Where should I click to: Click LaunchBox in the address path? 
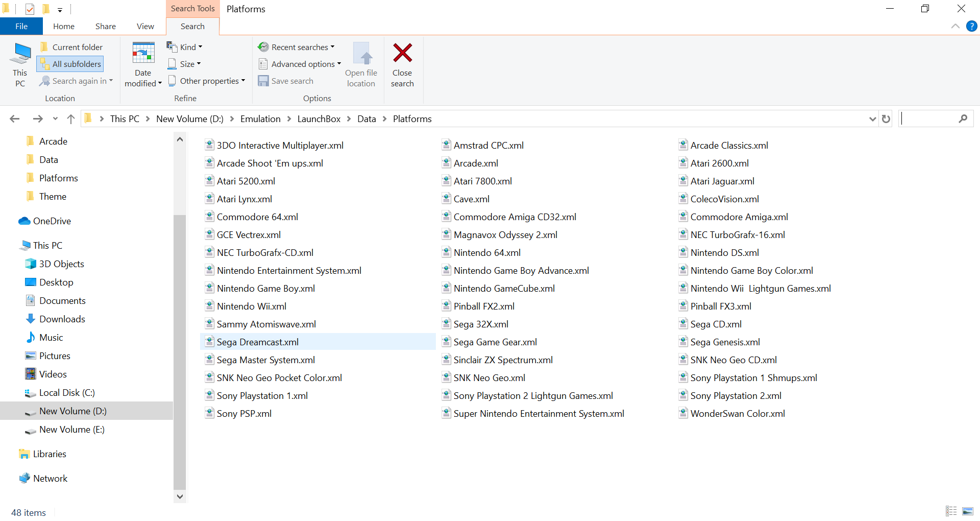coord(318,119)
